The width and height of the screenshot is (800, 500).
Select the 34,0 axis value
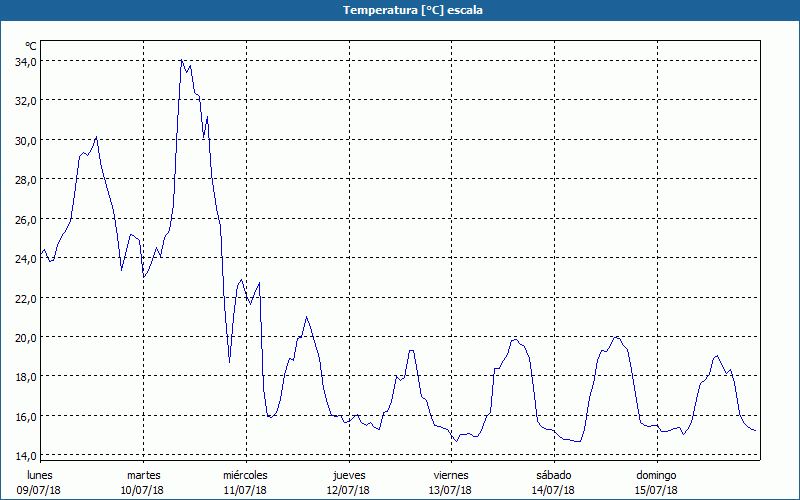point(26,61)
